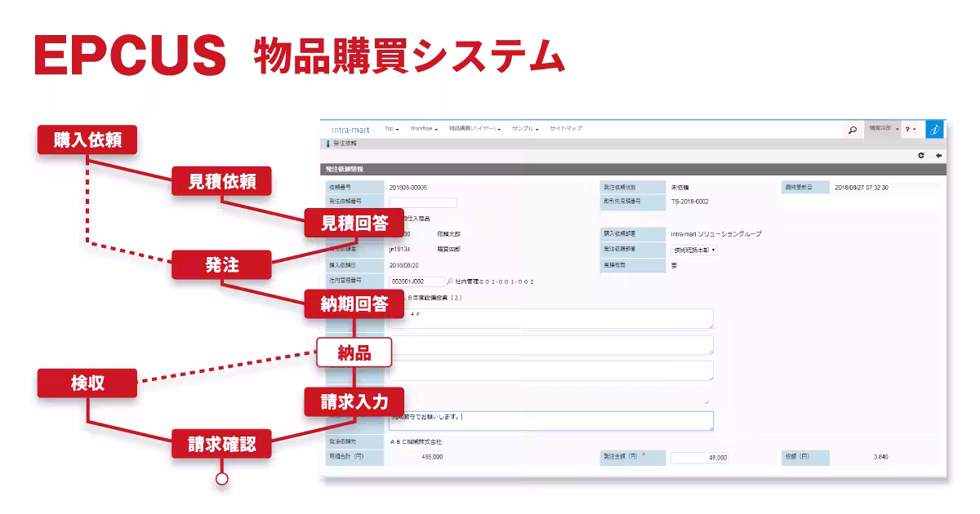Click the 検収 process label
This screenshot has height=514, width=980.
[87, 383]
